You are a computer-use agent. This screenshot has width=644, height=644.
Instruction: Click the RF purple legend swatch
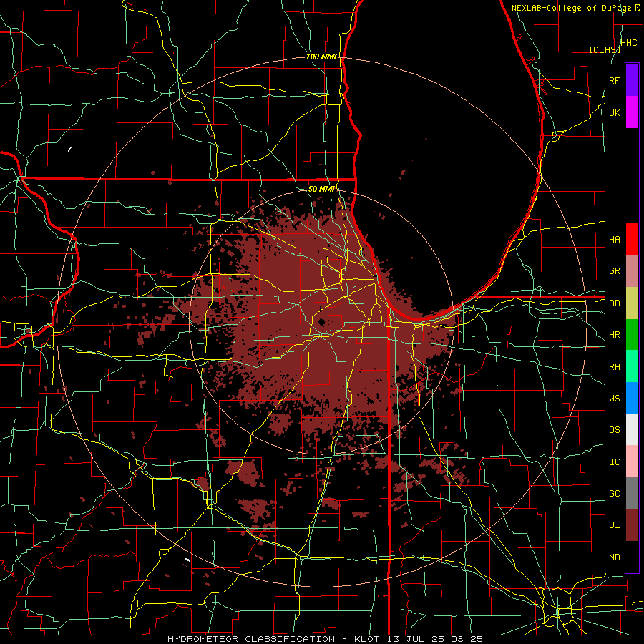pyautogui.click(x=632, y=79)
